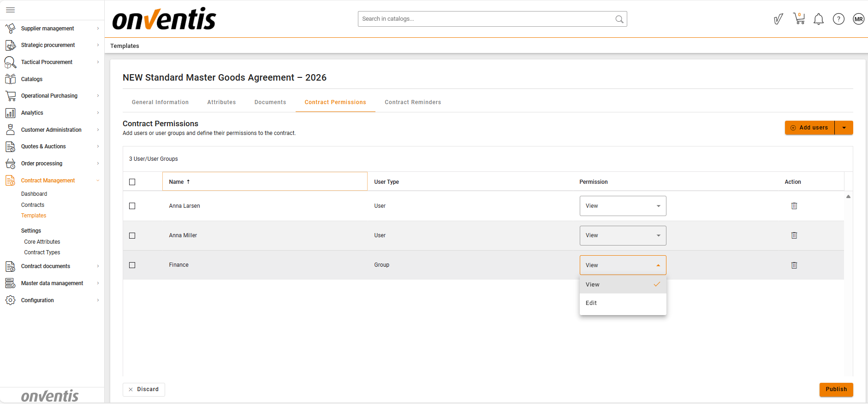
Task: Toggle the select-all header checkbox
Action: click(x=132, y=182)
